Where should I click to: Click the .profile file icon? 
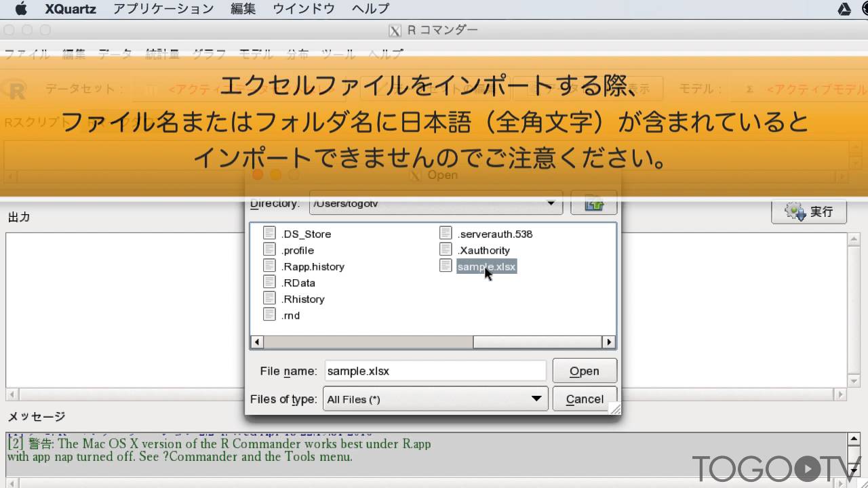(269, 249)
